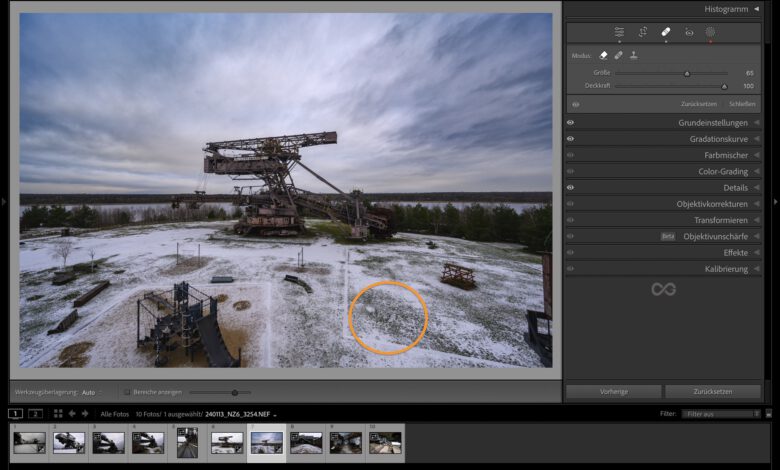Toggle the Details panel eye icon
The width and height of the screenshot is (780, 470).
(571, 187)
